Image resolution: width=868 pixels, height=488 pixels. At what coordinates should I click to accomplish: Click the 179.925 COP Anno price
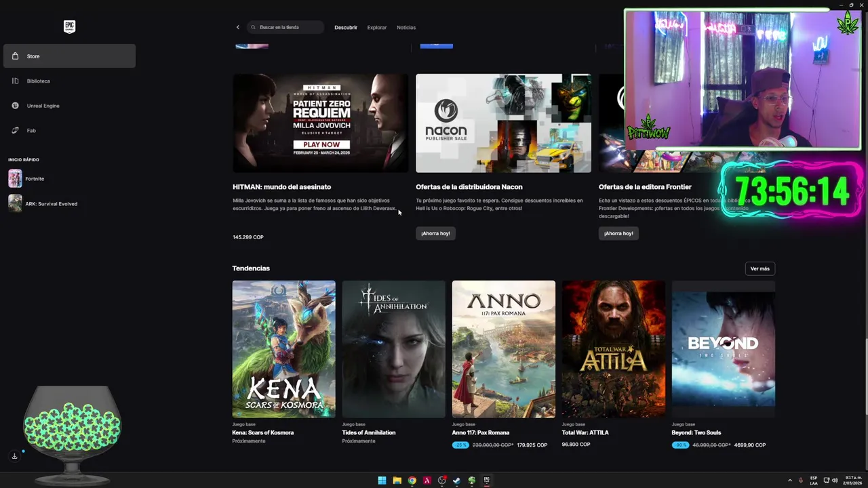point(532,445)
